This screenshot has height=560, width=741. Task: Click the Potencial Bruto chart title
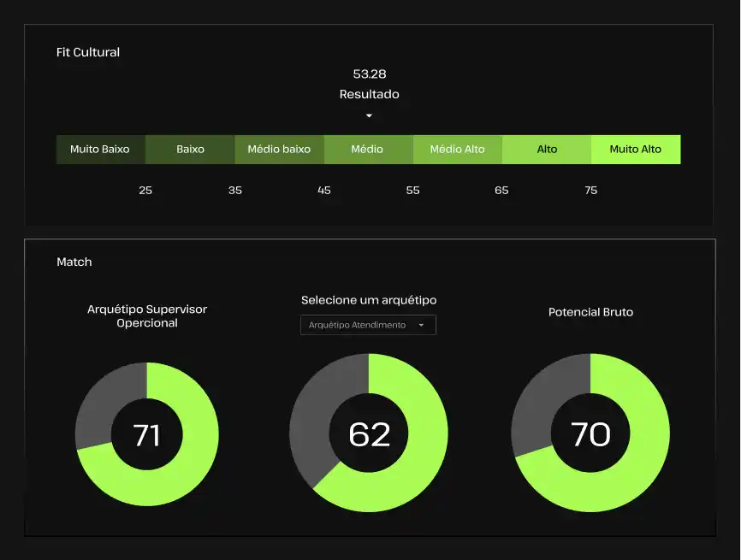coord(590,312)
